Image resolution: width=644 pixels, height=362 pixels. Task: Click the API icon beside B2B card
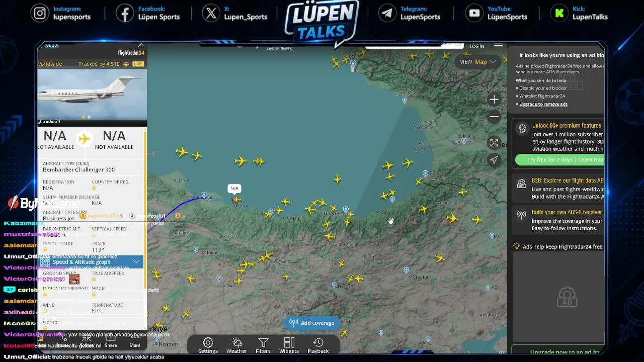click(x=522, y=184)
